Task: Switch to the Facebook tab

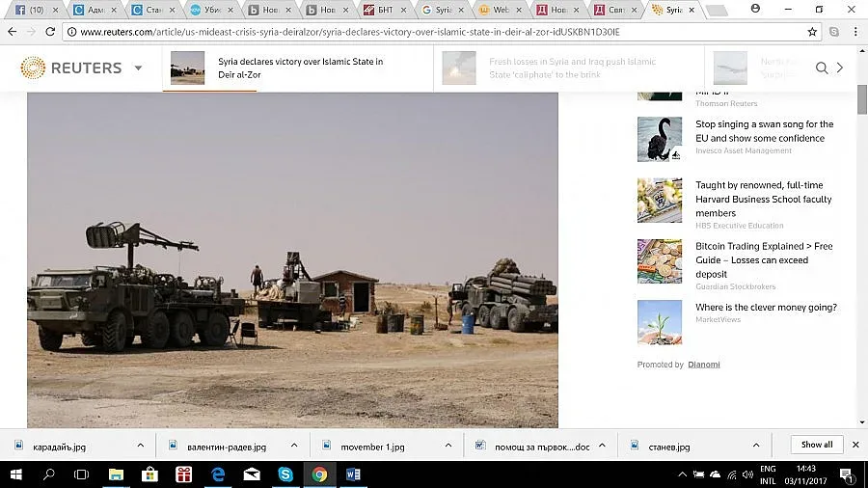Action: click(x=29, y=10)
